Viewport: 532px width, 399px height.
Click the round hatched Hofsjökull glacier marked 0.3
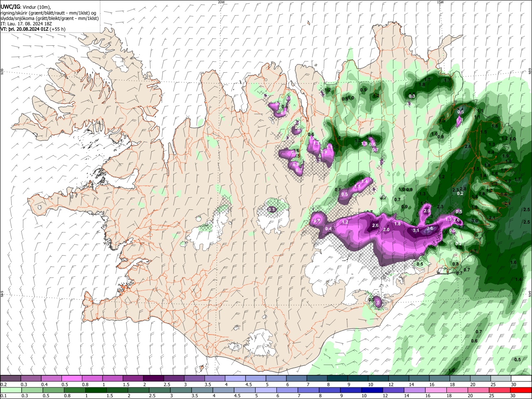(x=273, y=214)
